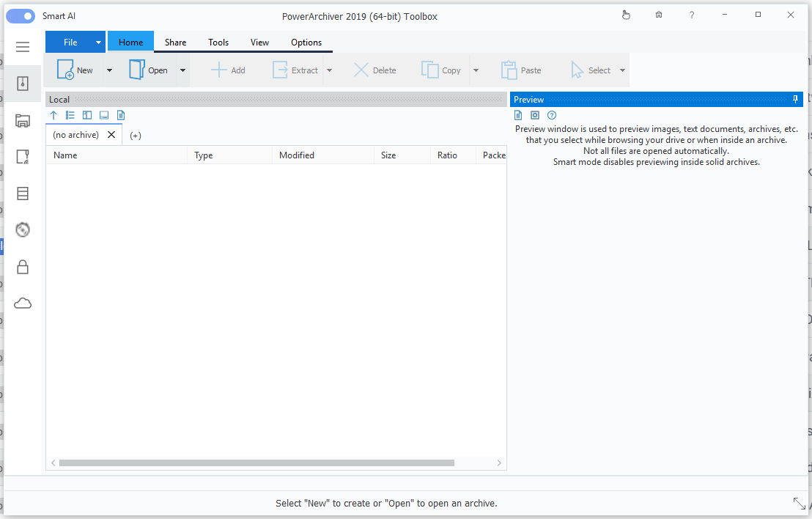The width and height of the screenshot is (812, 519).
Task: Click the Add toolbar button
Action: click(x=229, y=70)
